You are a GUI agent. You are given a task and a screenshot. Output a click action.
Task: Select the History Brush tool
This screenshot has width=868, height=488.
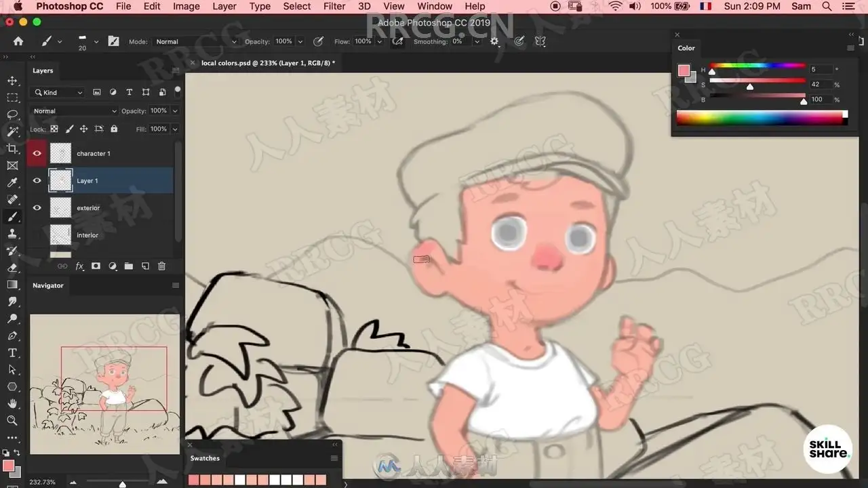pos(12,251)
